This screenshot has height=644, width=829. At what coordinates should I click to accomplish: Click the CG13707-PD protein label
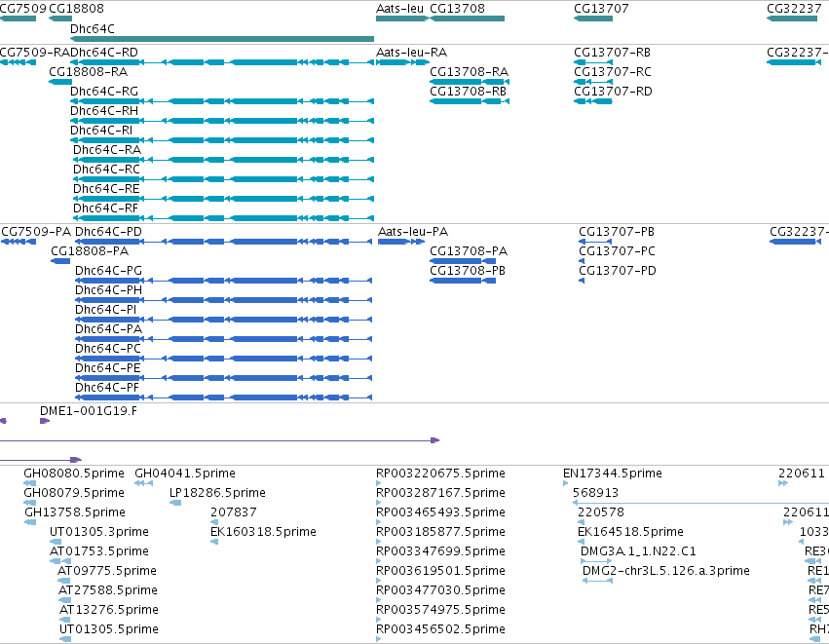(618, 271)
